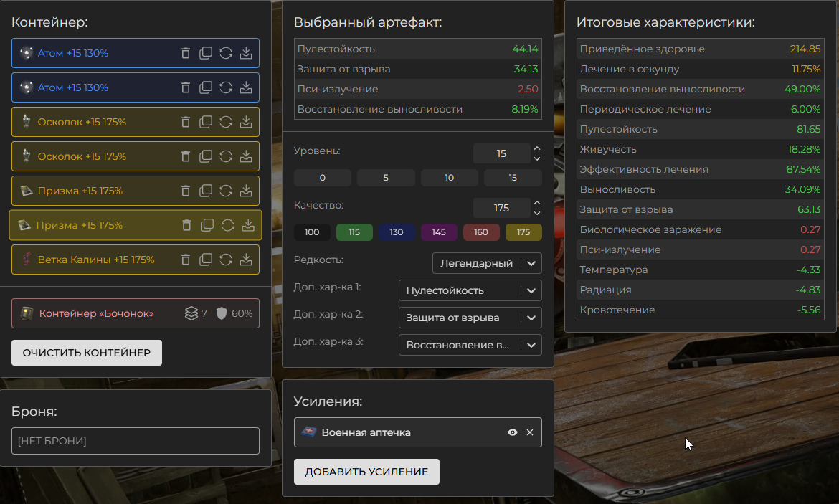This screenshot has height=504, width=839.
Task: Click the refresh icon on the second Осколок row
Action: (x=226, y=156)
